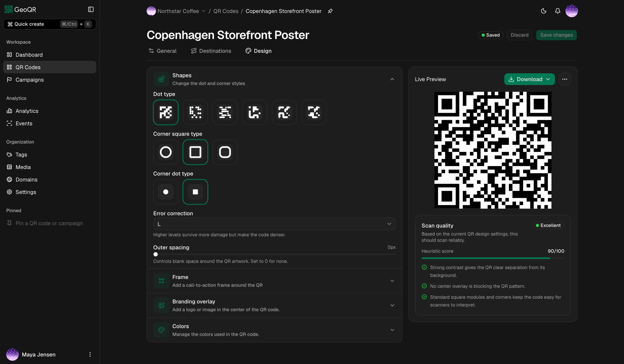The image size is (624, 364).
Task: Switch to the Destinations tab
Action: 211,51
